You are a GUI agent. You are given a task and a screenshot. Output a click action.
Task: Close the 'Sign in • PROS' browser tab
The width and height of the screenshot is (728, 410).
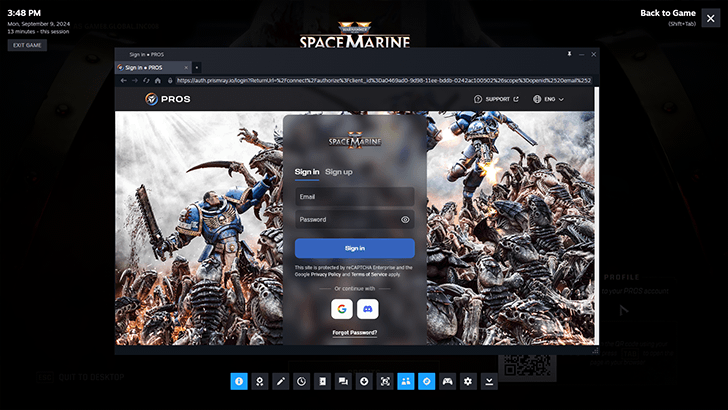pos(186,67)
